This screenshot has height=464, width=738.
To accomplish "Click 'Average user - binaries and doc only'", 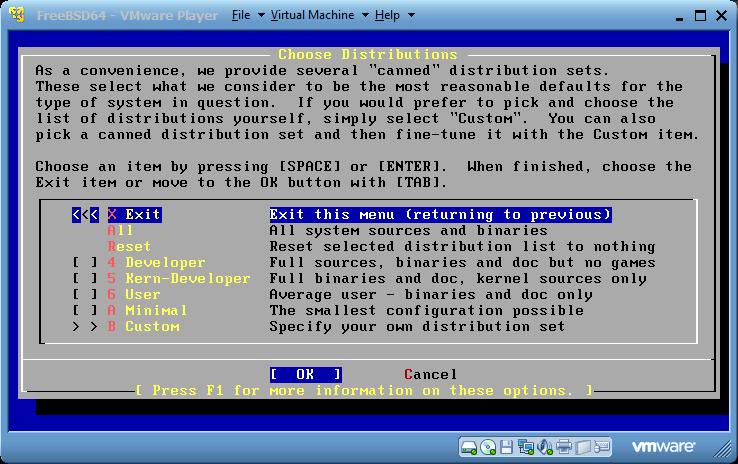I will [x=431, y=295].
